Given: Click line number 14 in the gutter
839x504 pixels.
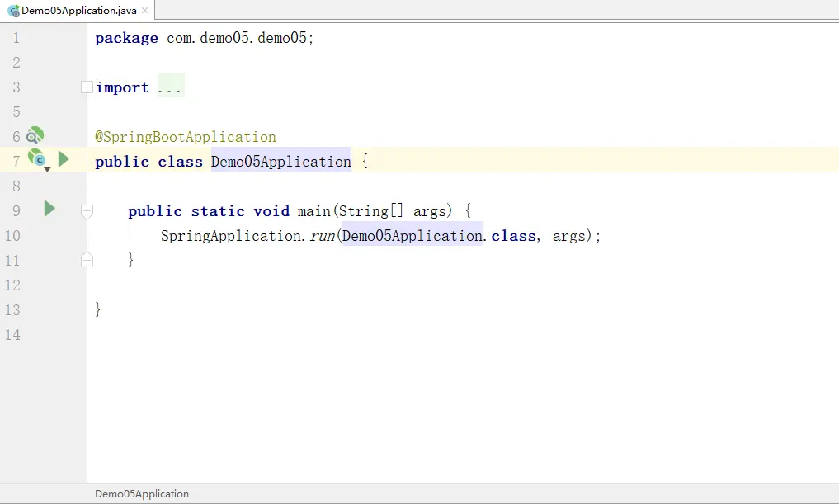Looking at the screenshot, I should [13, 335].
